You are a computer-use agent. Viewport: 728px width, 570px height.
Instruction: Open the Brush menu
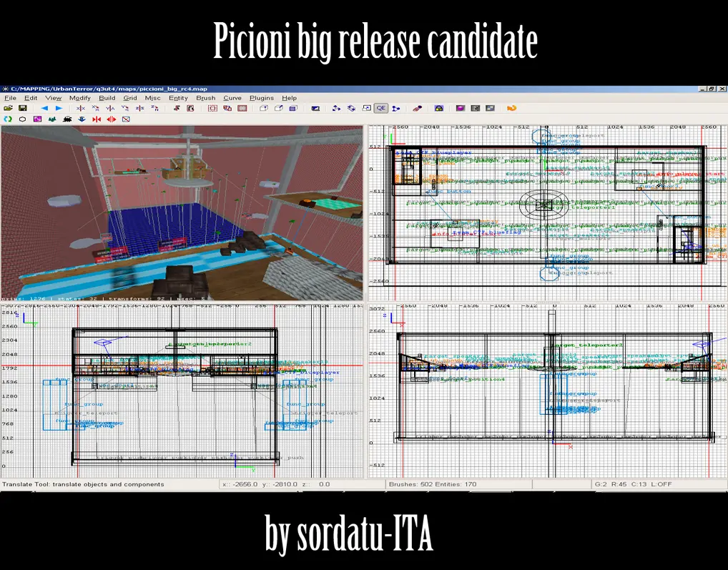pos(205,98)
